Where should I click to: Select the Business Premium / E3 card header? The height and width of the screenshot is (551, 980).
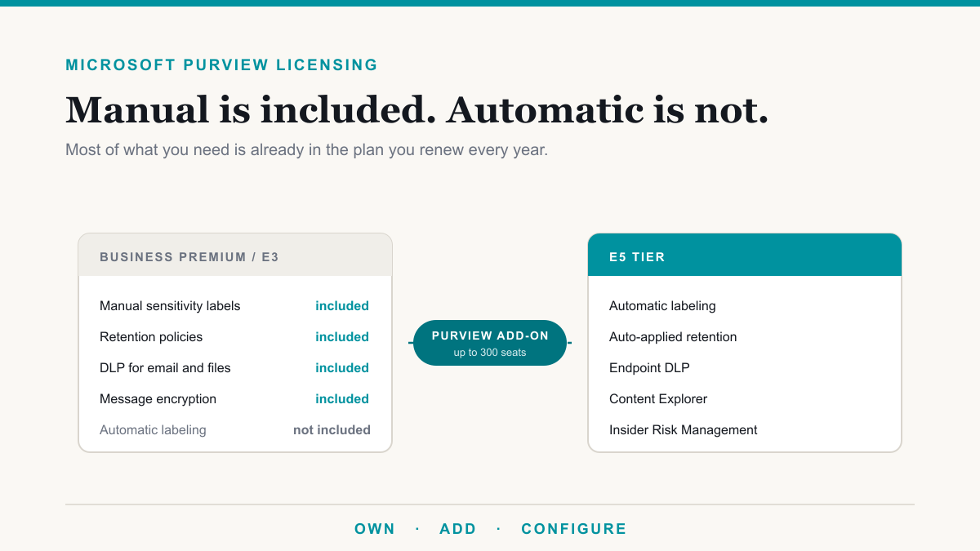235,256
